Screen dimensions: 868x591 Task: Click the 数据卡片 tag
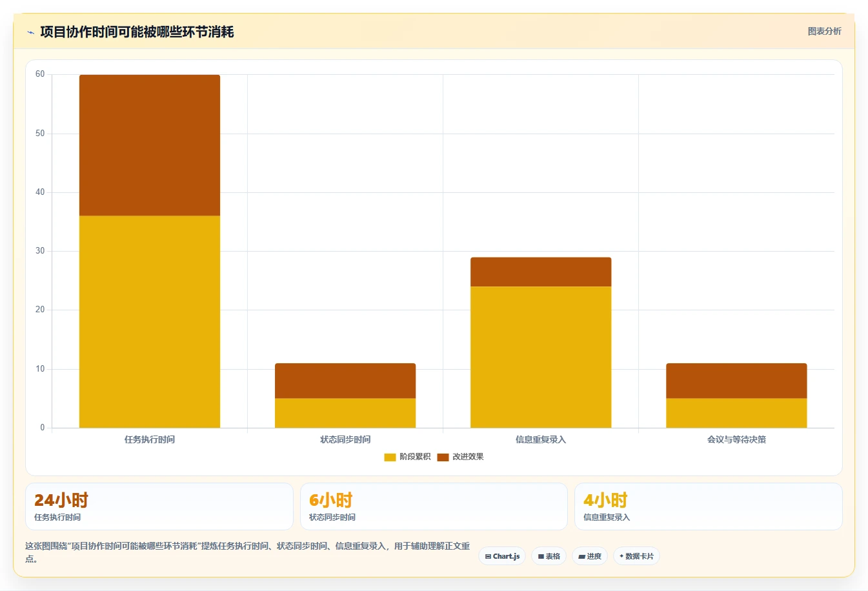pos(636,556)
